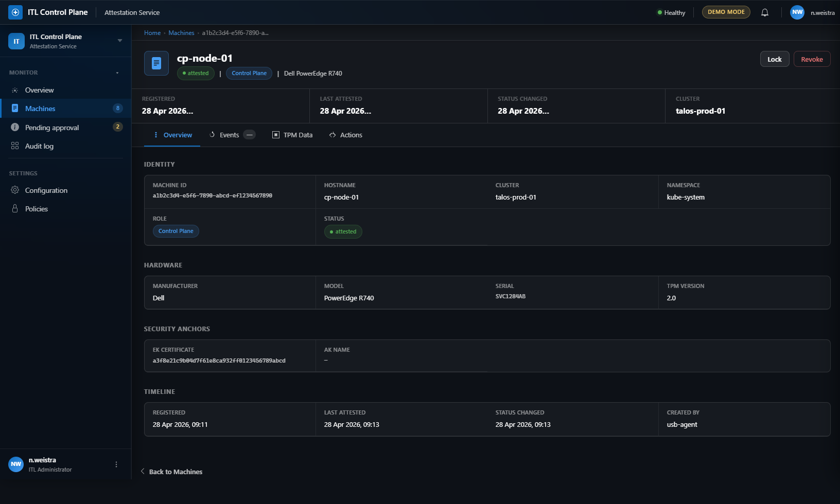The width and height of the screenshot is (840, 504).
Task: Click the created by value usb-agent
Action: pyautogui.click(x=682, y=424)
